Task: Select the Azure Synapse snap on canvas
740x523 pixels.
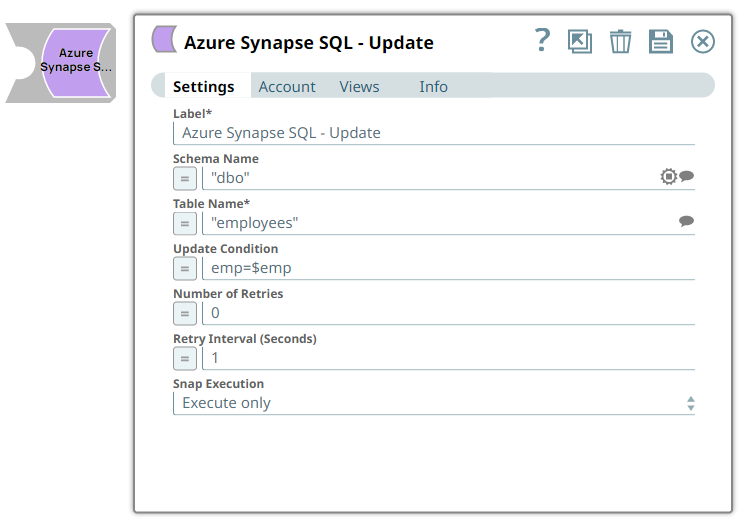Action: point(61,63)
